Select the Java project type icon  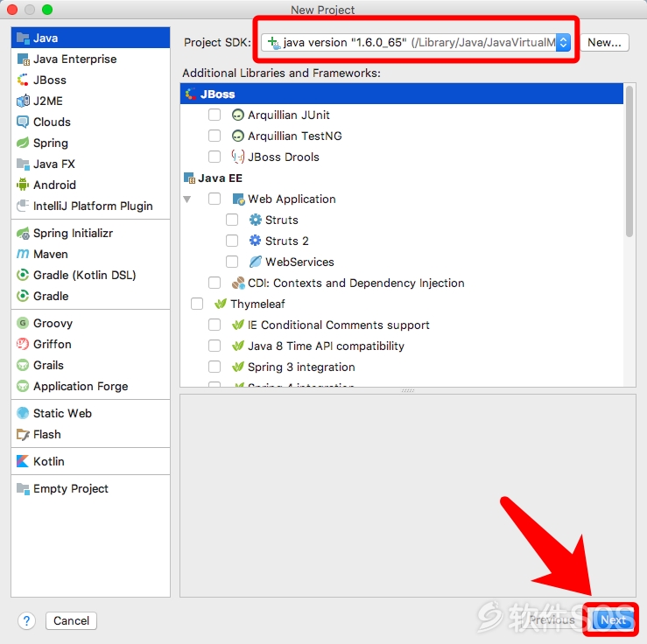click(x=23, y=38)
